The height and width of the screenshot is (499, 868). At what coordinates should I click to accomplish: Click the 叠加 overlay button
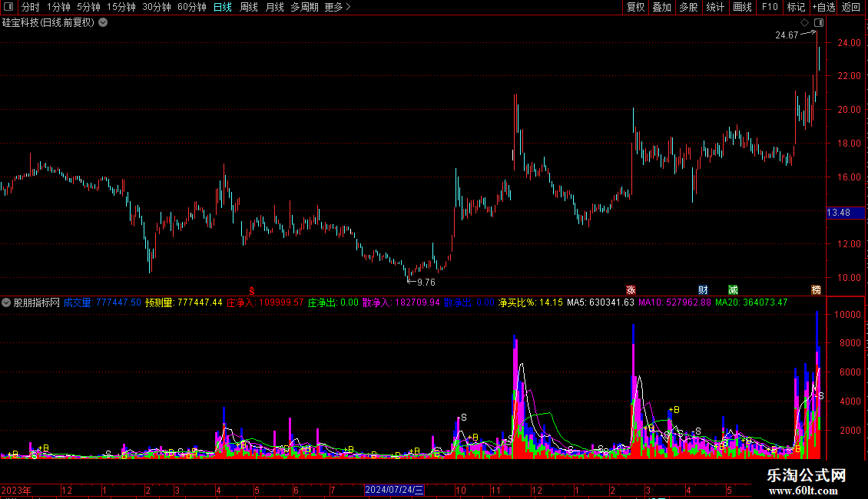click(661, 7)
